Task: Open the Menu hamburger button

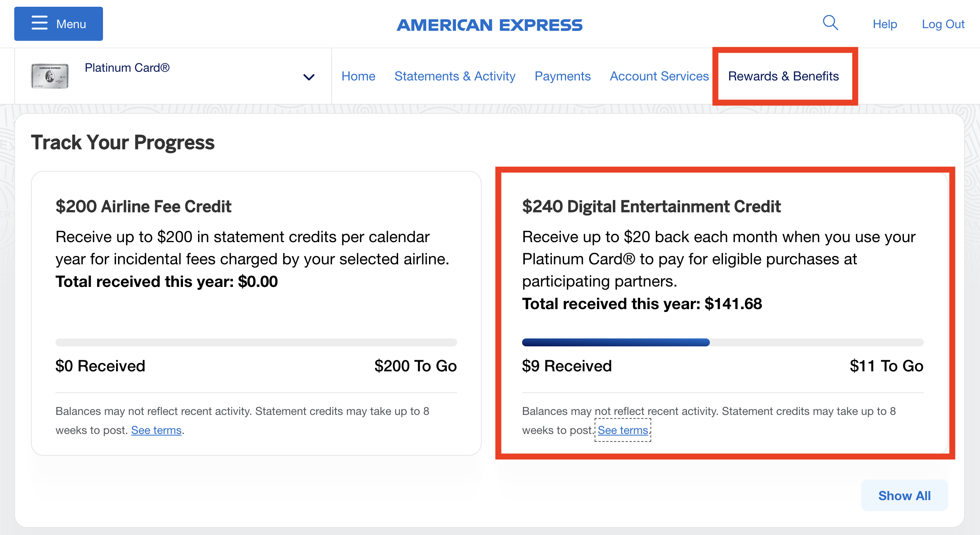Action: point(59,24)
